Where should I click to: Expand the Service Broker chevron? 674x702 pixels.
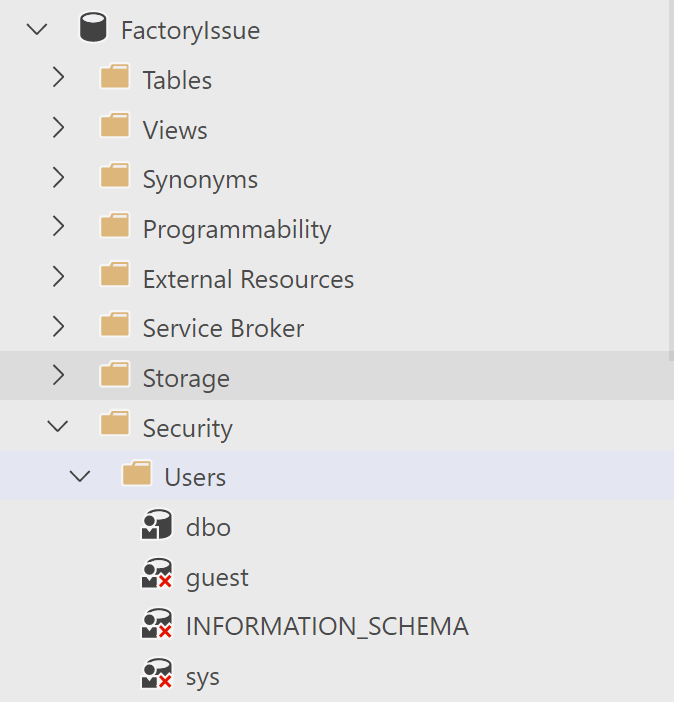click(x=58, y=326)
